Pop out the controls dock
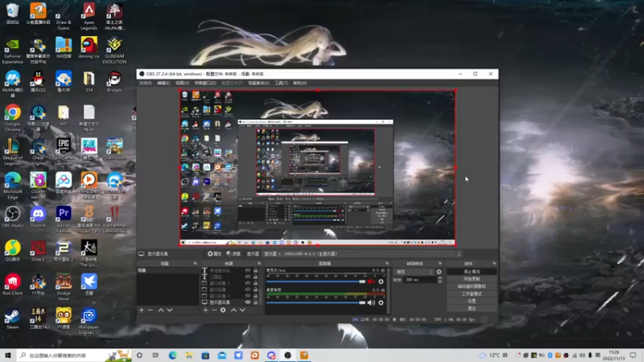Screen dimensions: 644x362 tap(494, 264)
